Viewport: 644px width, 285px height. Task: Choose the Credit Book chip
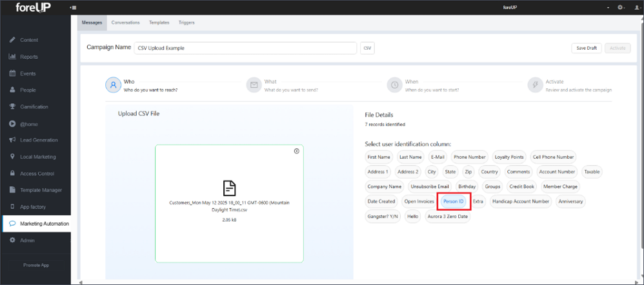pyautogui.click(x=522, y=186)
